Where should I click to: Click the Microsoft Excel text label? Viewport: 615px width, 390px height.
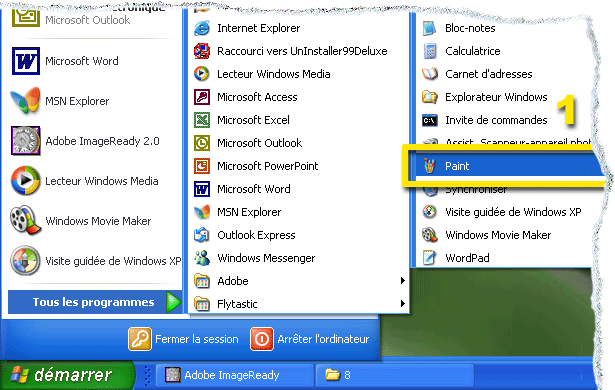(x=253, y=120)
